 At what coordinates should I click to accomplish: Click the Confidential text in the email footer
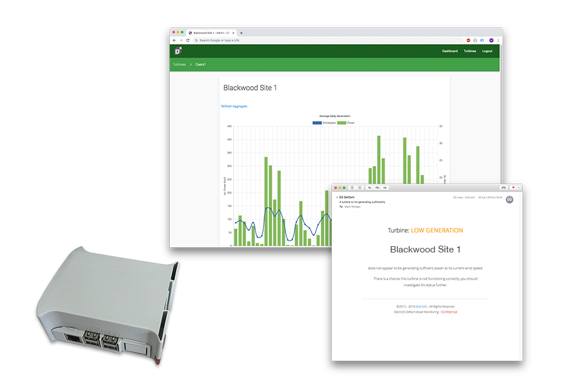(449, 312)
